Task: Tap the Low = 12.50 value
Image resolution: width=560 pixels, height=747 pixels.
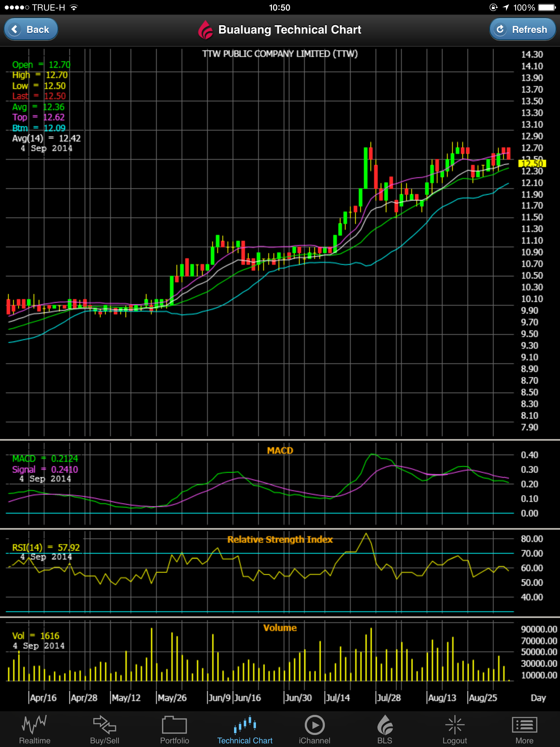Action: (39, 86)
